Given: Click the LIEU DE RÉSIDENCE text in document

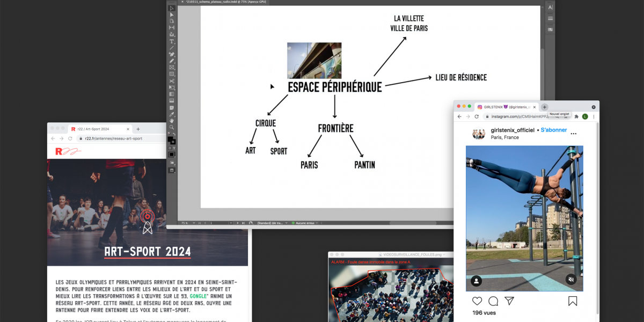Looking at the screenshot, I should tap(461, 78).
